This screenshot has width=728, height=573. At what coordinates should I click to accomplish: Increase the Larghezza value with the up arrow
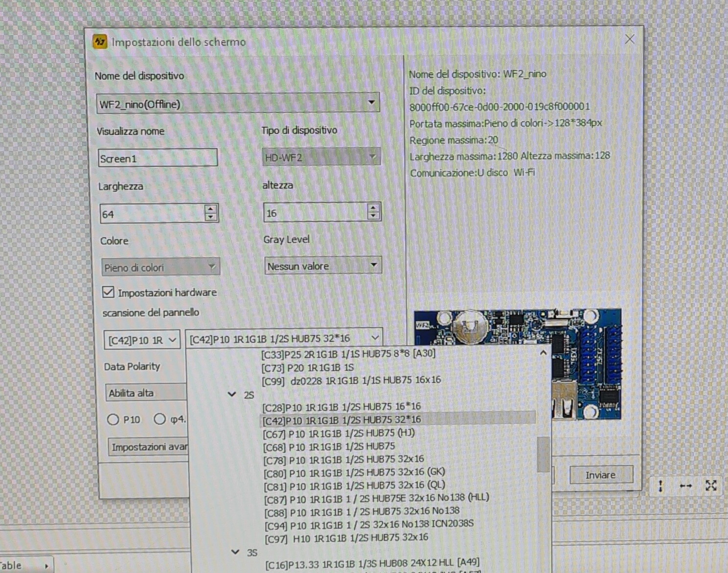coord(211,209)
